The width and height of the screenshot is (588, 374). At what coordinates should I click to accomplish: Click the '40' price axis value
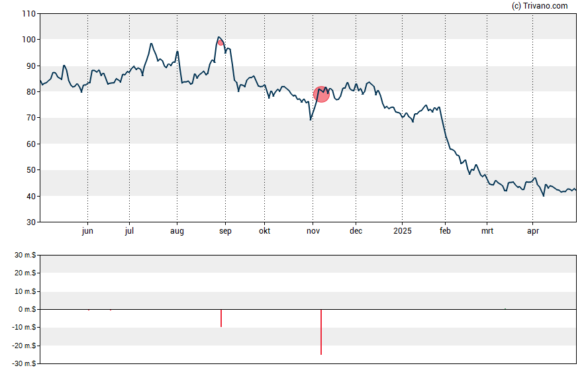click(x=30, y=197)
